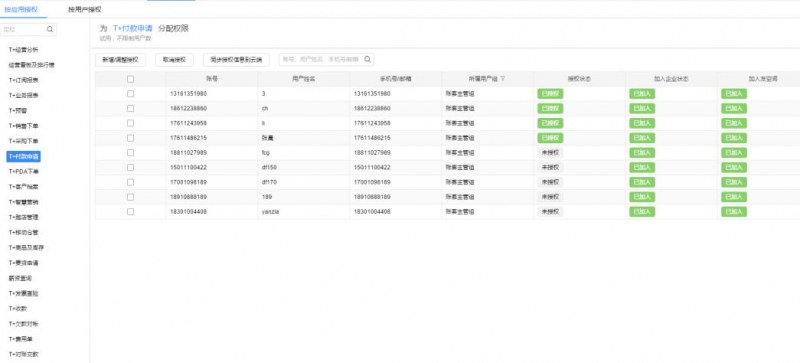The height and width of the screenshot is (363, 800).
Task: Check the row for account 17611486215
Action: [x=131, y=138]
